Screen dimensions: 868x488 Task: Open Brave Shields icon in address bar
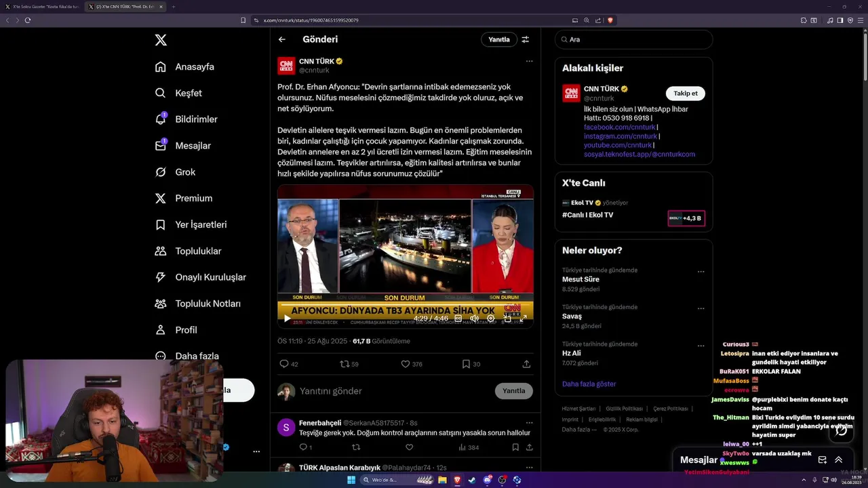pyautogui.click(x=610, y=20)
